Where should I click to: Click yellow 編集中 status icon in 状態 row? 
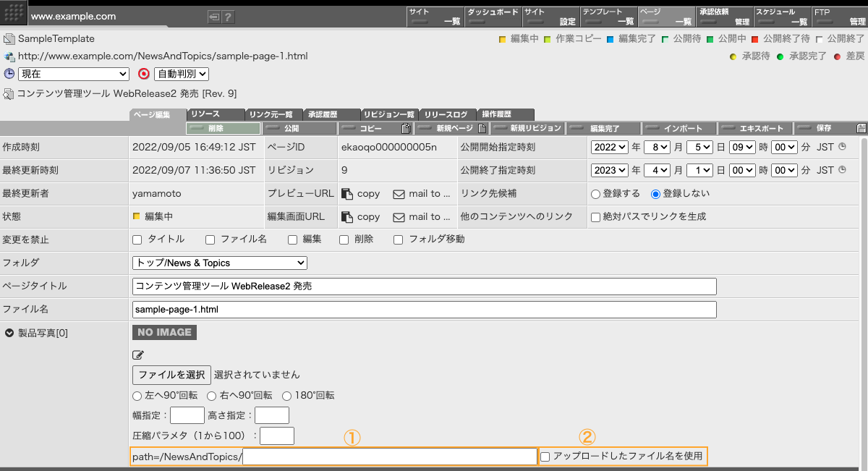136,216
